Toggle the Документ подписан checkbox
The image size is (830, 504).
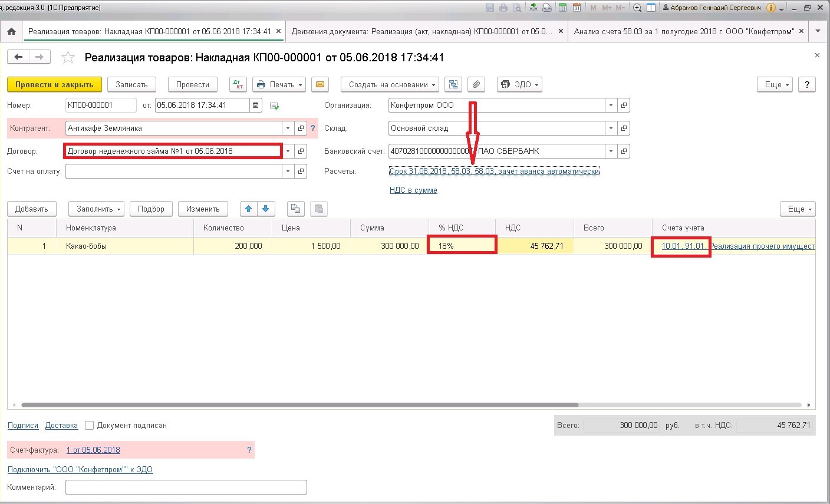(x=90, y=425)
